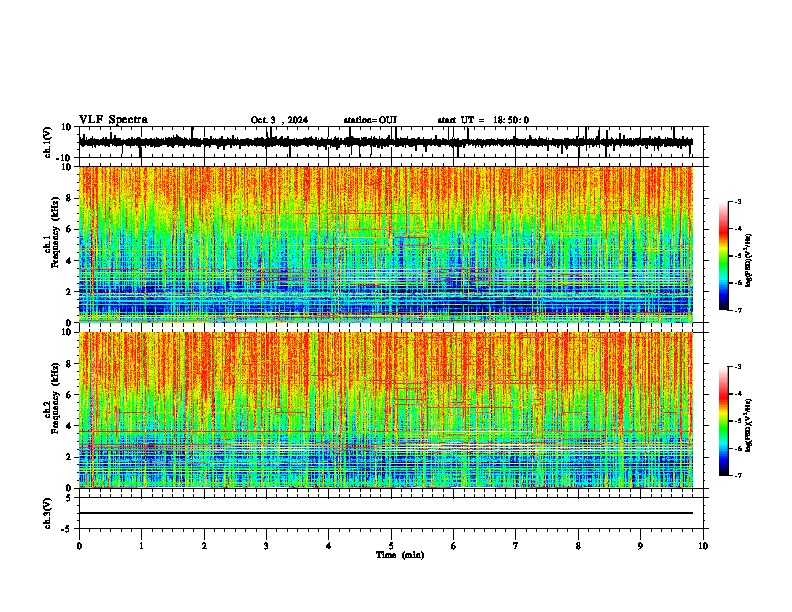Click the ch.1 voltage waveform trace
This screenshot has width=792, height=612.
point(386,142)
